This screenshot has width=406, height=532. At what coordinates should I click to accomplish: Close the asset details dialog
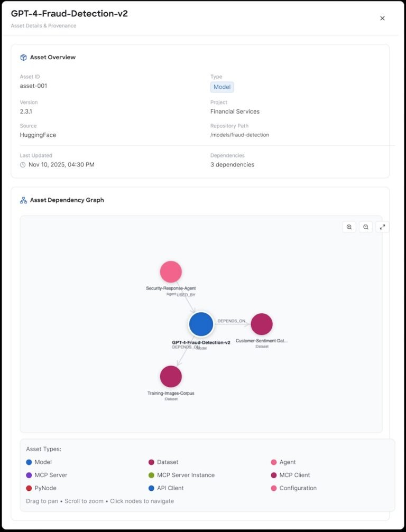(x=382, y=18)
